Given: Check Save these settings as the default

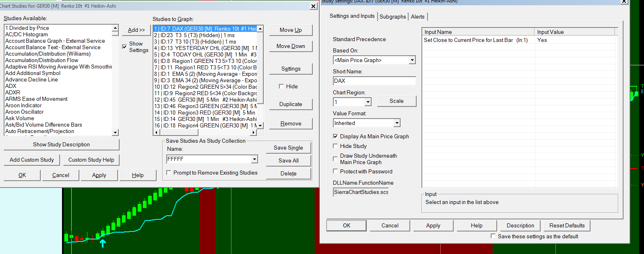Looking at the screenshot, I should 493,236.
